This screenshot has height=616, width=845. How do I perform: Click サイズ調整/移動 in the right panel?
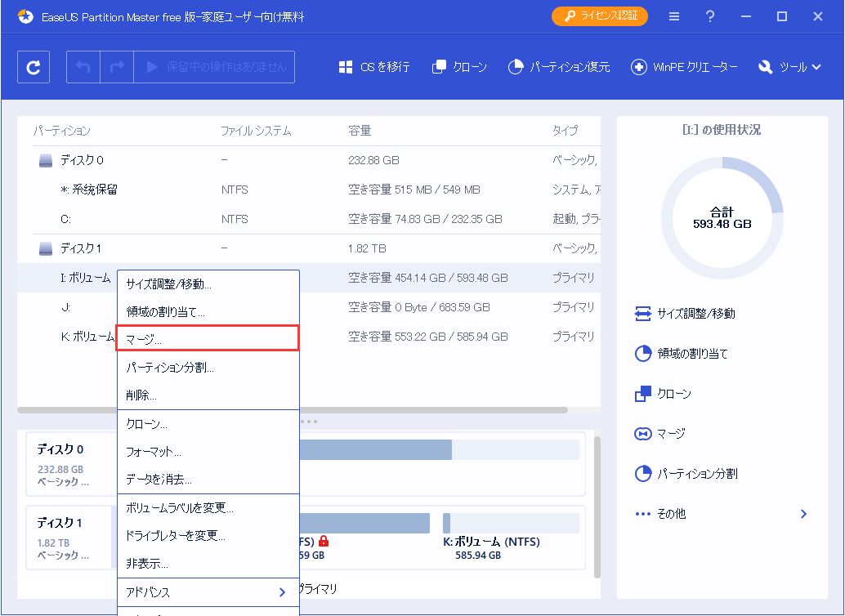click(685, 314)
